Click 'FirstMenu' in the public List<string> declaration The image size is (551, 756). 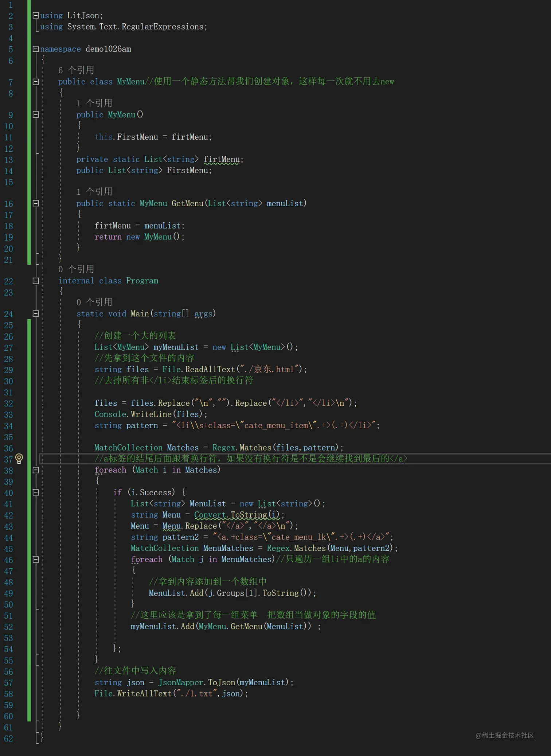tap(187, 170)
